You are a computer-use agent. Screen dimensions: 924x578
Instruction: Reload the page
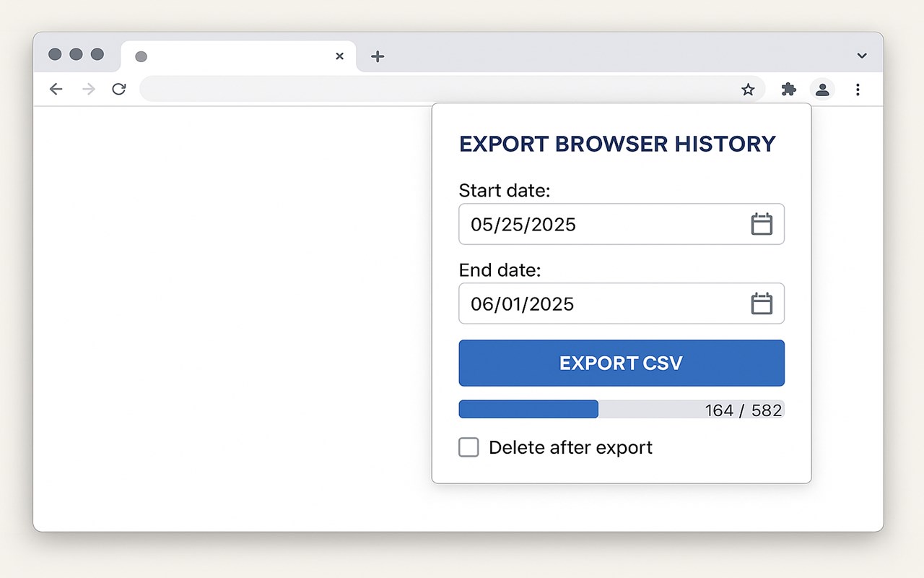(119, 89)
